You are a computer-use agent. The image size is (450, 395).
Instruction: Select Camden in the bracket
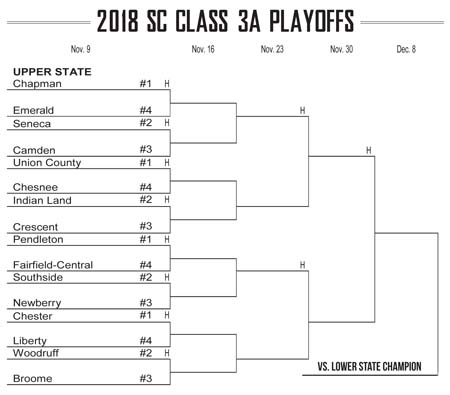(34, 150)
